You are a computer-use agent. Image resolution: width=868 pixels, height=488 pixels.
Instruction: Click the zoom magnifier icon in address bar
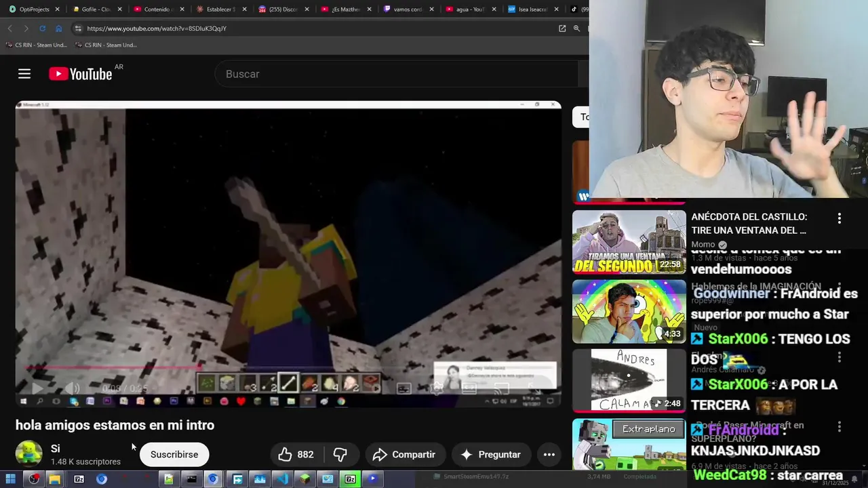[577, 28]
